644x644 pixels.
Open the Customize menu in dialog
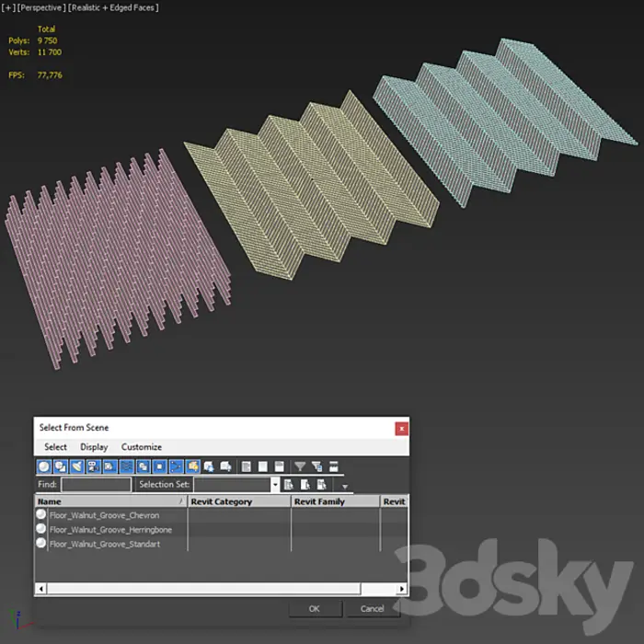point(142,447)
